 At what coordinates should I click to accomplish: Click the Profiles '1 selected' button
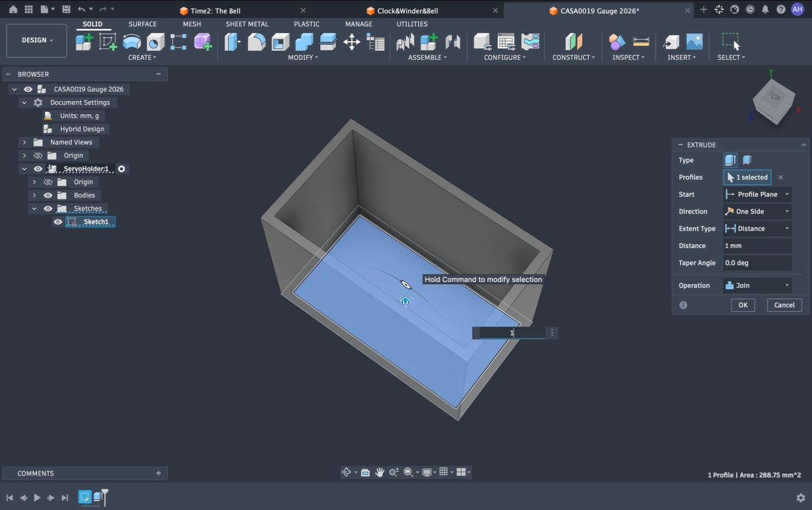pos(747,177)
